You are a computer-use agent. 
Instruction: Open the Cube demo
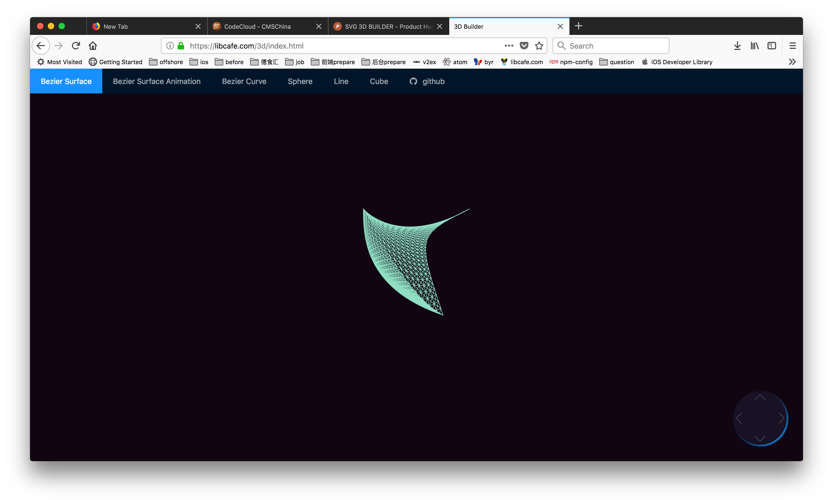(379, 81)
